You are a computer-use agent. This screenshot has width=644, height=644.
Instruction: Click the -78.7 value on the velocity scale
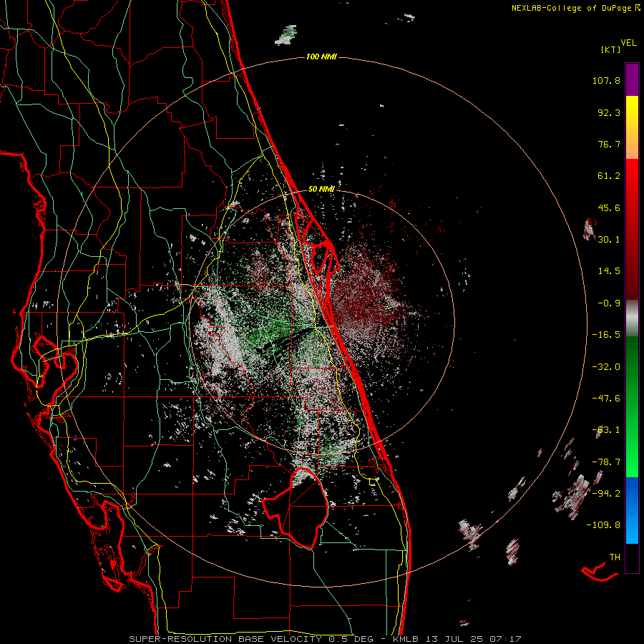[x=606, y=462]
